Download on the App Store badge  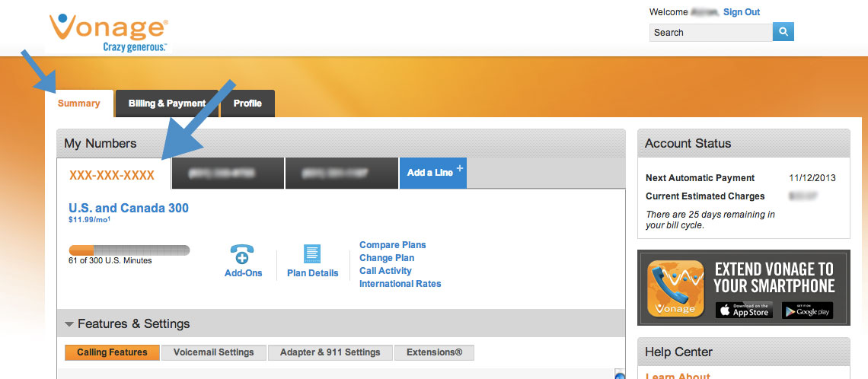[x=744, y=310]
